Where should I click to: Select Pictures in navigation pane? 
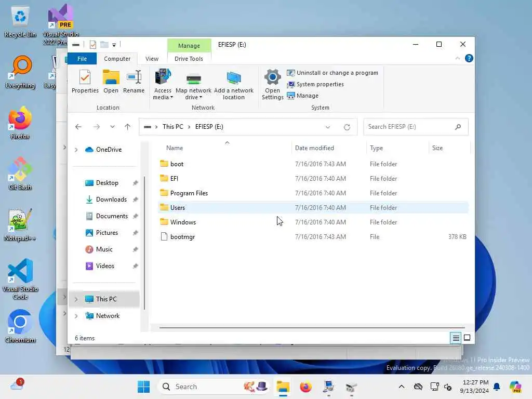(101, 233)
